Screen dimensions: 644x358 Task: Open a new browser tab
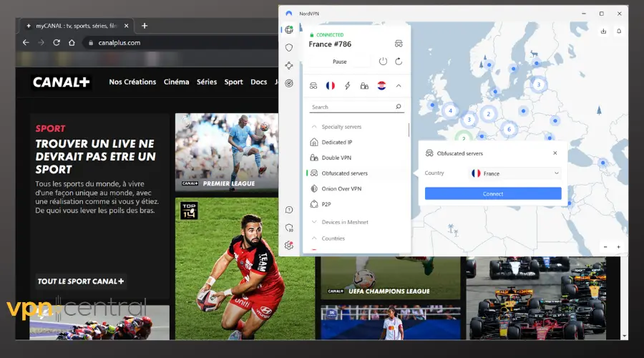pos(145,26)
